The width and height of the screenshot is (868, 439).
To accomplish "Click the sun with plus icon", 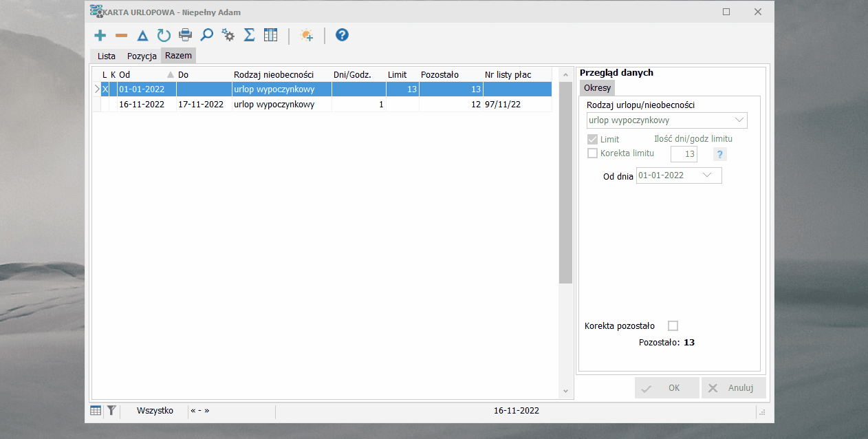I will tap(307, 35).
